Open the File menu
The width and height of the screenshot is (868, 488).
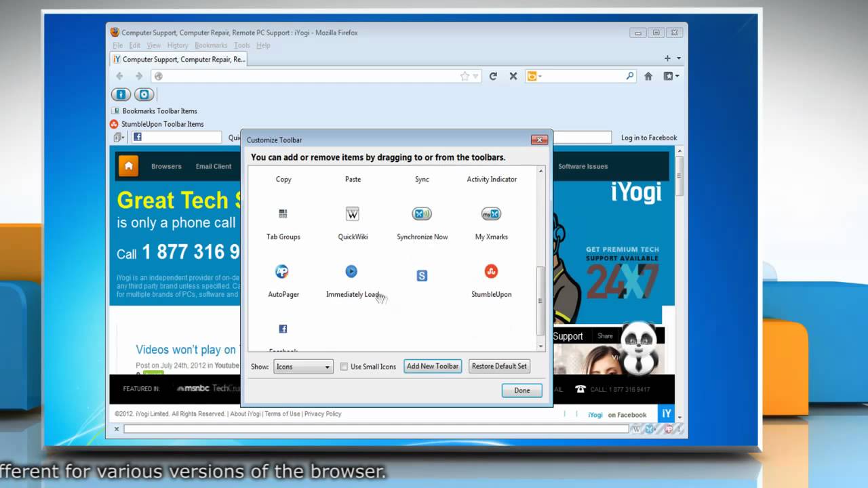118,45
